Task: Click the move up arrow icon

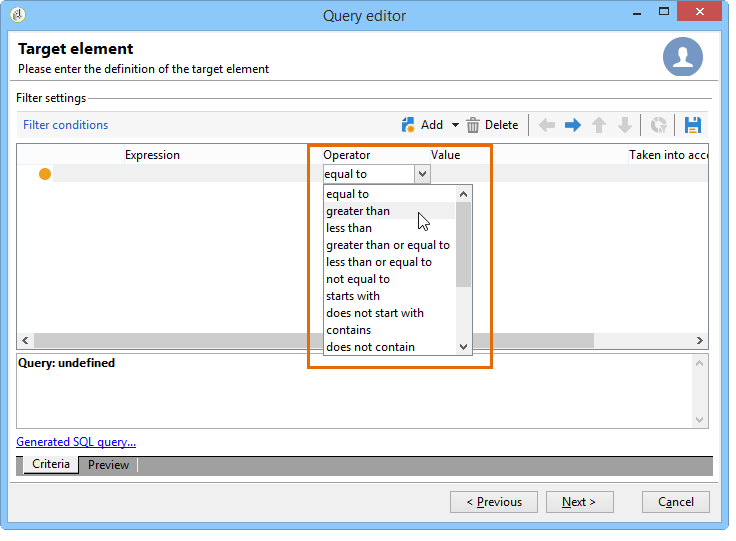Action: 598,125
